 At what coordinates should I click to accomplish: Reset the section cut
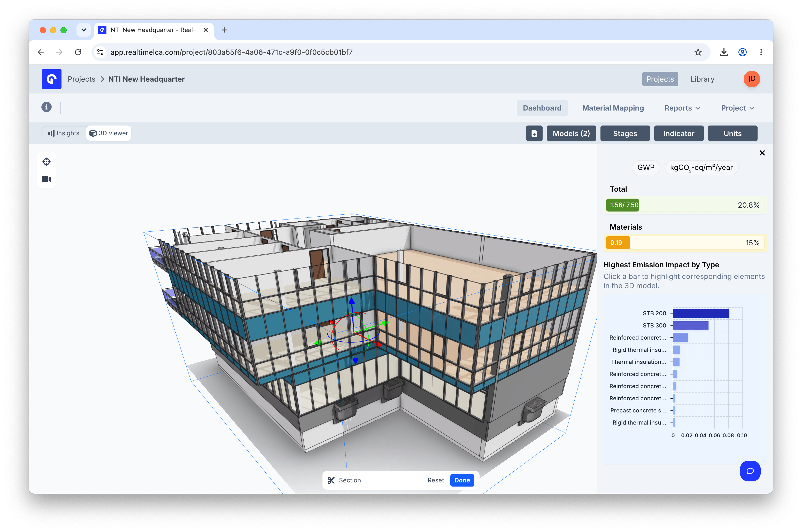tap(435, 480)
